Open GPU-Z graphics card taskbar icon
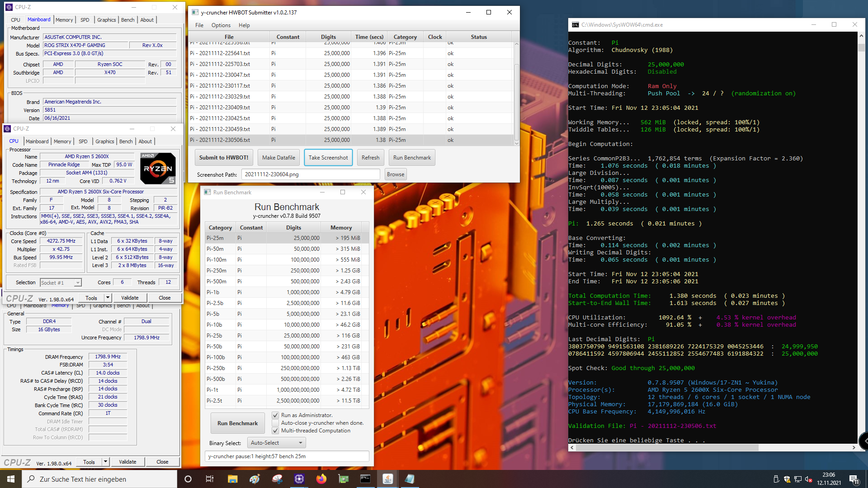Screen dimensions: 868x488 pyautogui.click(x=343, y=479)
